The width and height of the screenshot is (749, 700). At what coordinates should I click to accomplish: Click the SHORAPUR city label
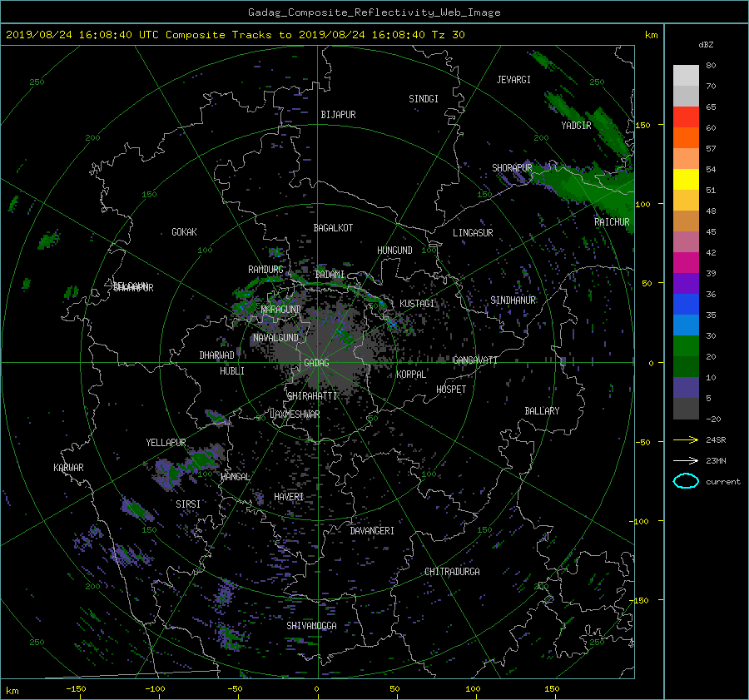pos(512,167)
